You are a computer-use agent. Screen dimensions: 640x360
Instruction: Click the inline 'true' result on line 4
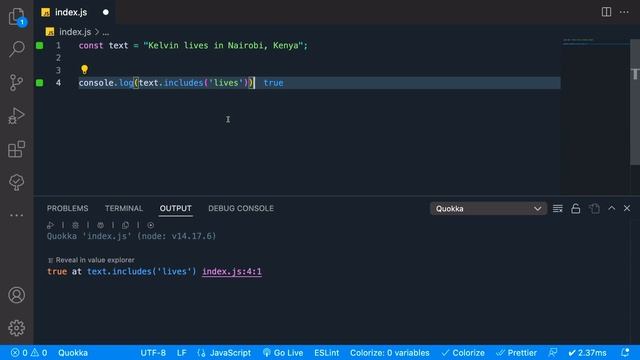pyautogui.click(x=273, y=83)
